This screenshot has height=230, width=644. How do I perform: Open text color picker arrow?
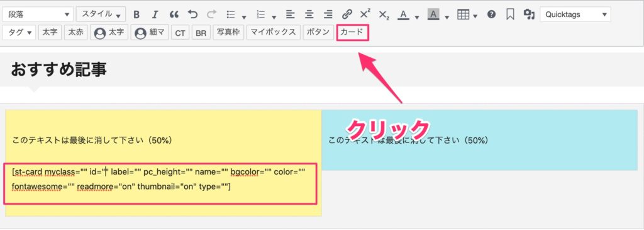417,17
